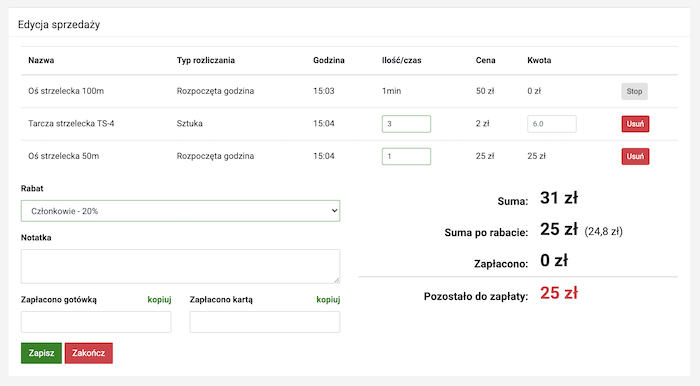700x386 pixels.
Task: Stop the Oś strzelecka 100m timer
Action: coord(634,91)
